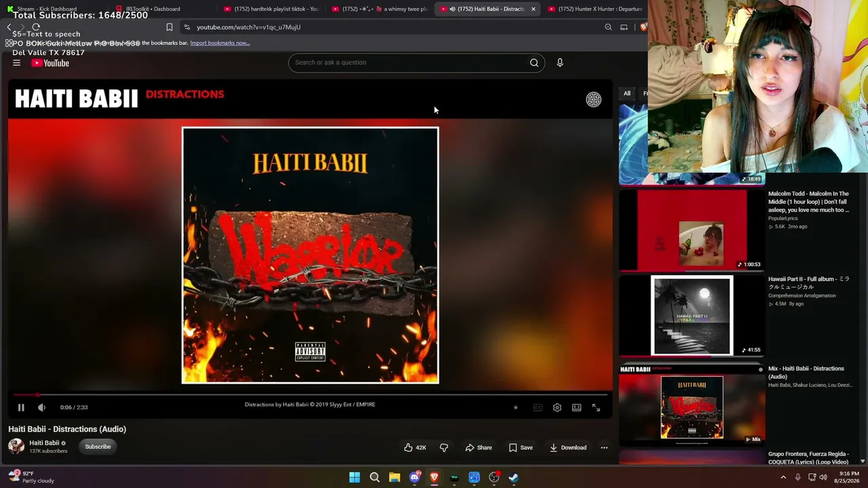Image resolution: width=868 pixels, height=488 pixels.
Task: Subscribe to the Haiti Babii channel
Action: click(x=98, y=447)
